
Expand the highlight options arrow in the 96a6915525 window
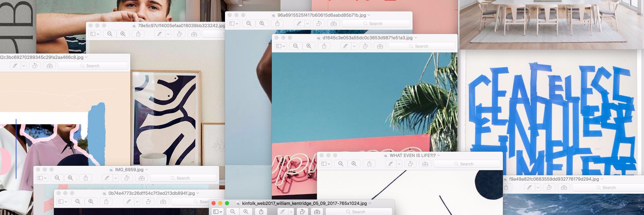308,24
